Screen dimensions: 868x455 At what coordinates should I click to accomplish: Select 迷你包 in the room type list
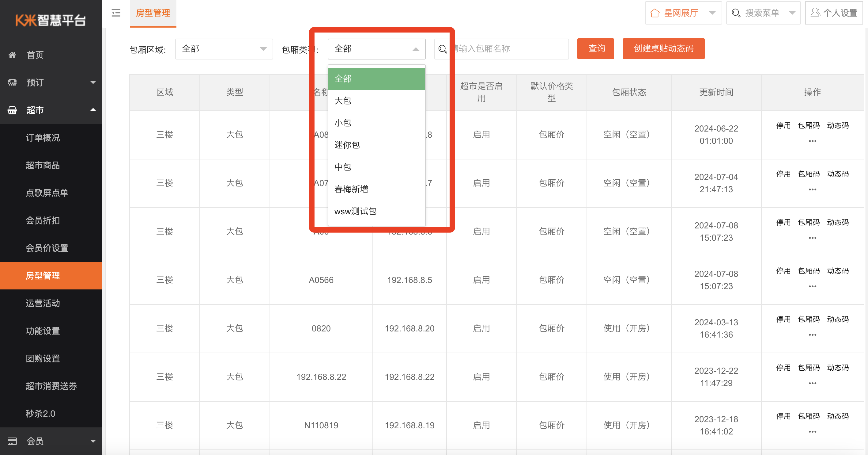(376, 145)
